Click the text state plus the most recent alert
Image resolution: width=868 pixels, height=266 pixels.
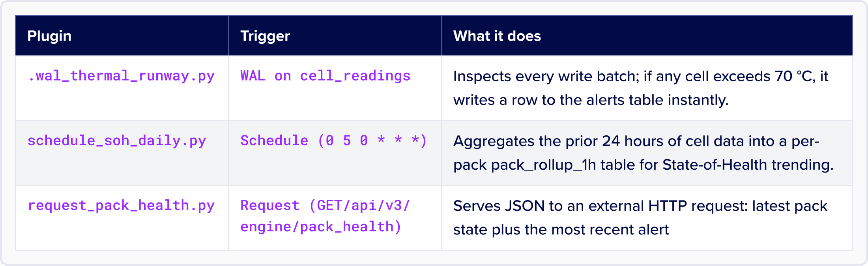click(x=561, y=229)
